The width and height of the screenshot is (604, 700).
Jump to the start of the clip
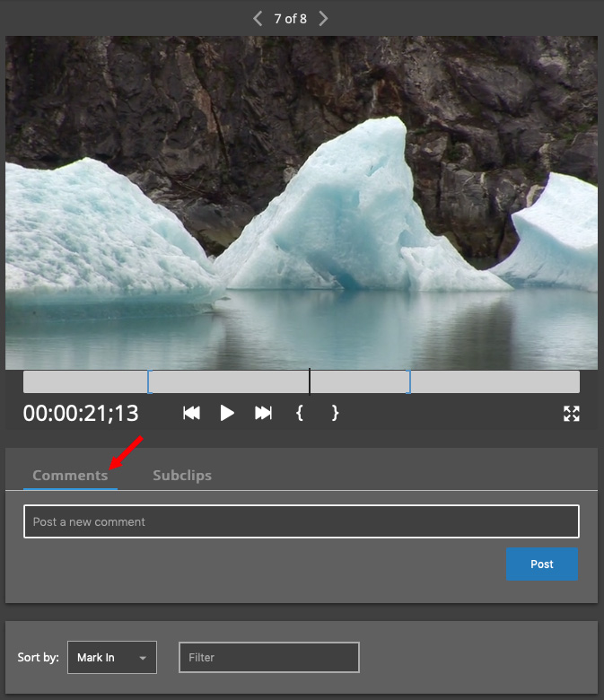(191, 413)
